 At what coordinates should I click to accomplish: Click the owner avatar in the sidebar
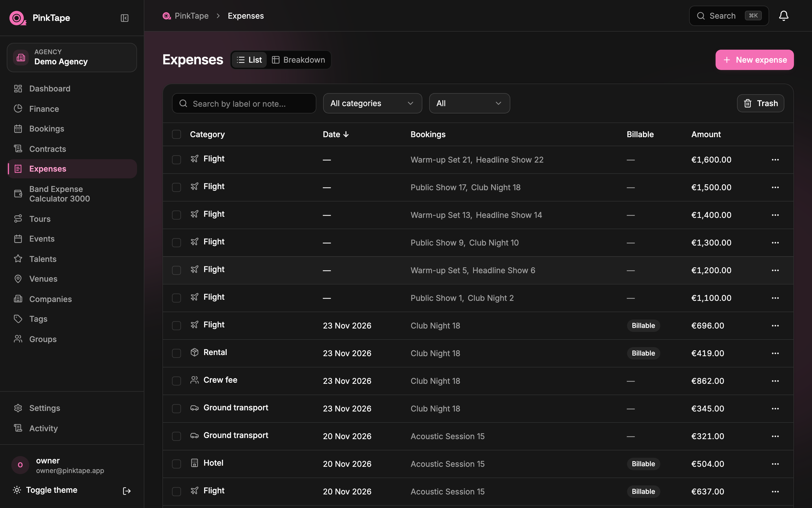(20, 465)
